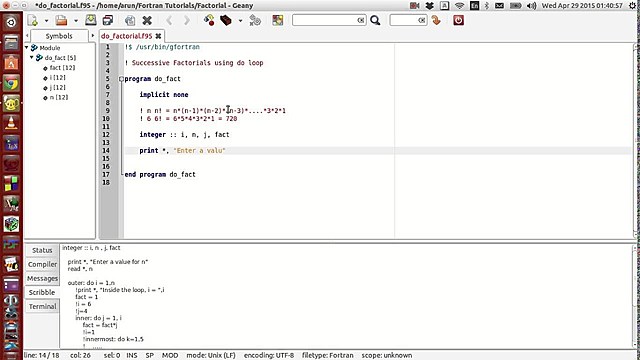Open the Messages tab
This screenshot has height=360, width=640.
pyautogui.click(x=42, y=278)
